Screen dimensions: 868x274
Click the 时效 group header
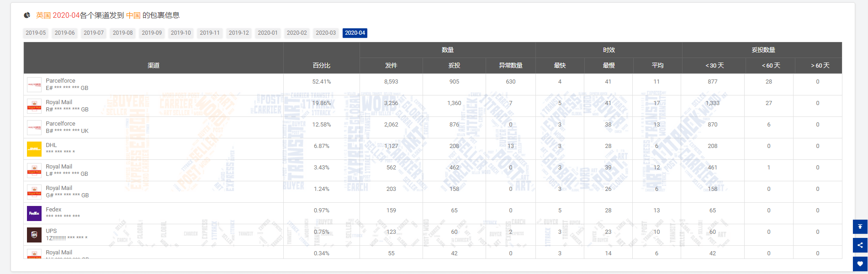pyautogui.click(x=609, y=50)
